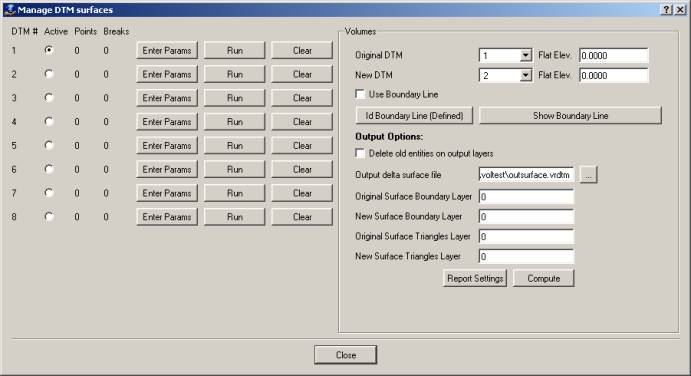Click the Output Options heading
The height and width of the screenshot is (376, 691).
(x=389, y=136)
